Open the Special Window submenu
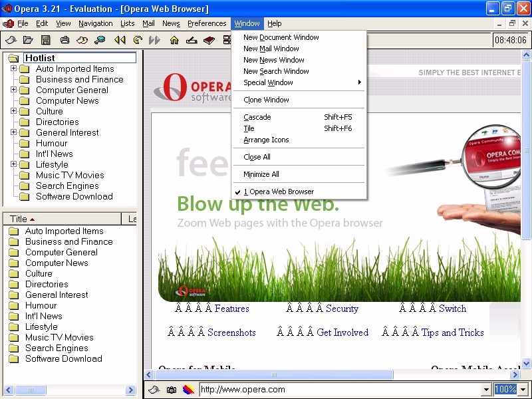The height and width of the screenshot is (399, 532). tap(300, 82)
